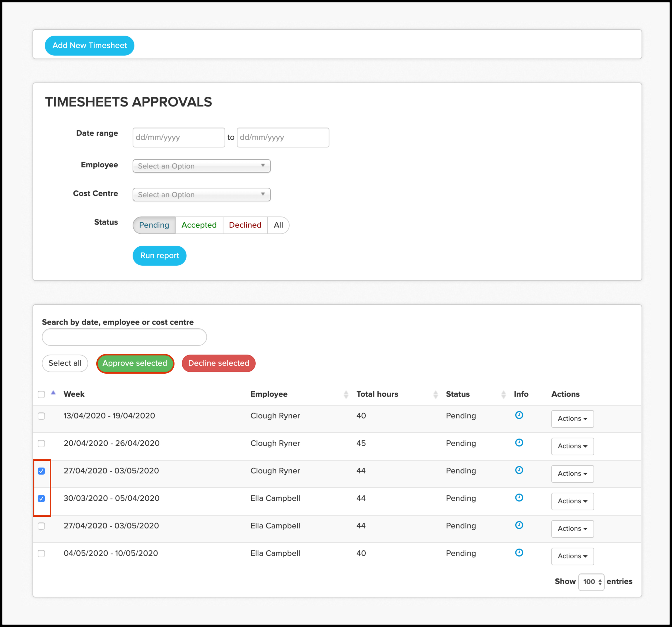Switch status filter to Accepted
672x627 pixels.
click(199, 225)
